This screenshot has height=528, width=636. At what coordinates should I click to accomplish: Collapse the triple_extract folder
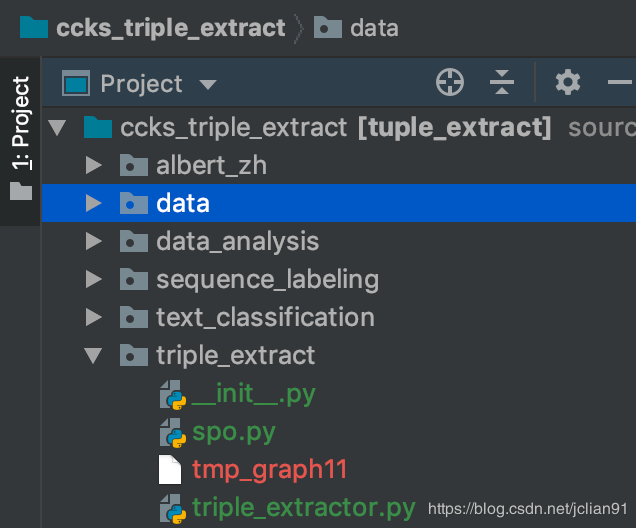pyautogui.click(x=93, y=355)
